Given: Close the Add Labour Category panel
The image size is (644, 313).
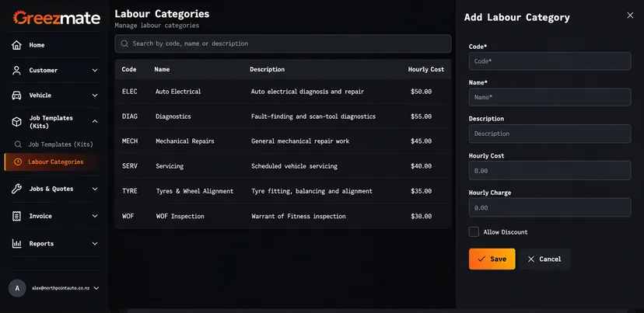Looking at the screenshot, I should pos(630,16).
